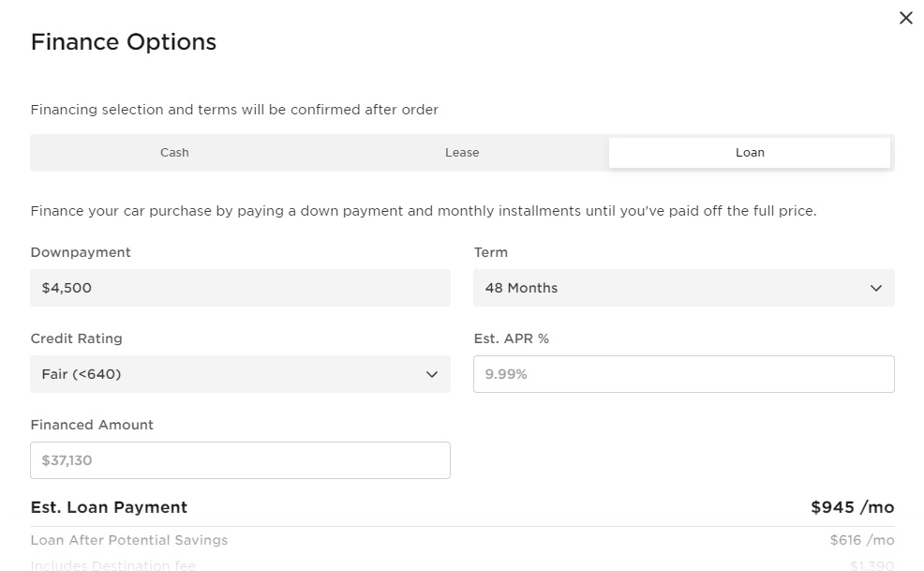Click the Downpayment label
The height and width of the screenshot is (571, 924).
(x=81, y=252)
